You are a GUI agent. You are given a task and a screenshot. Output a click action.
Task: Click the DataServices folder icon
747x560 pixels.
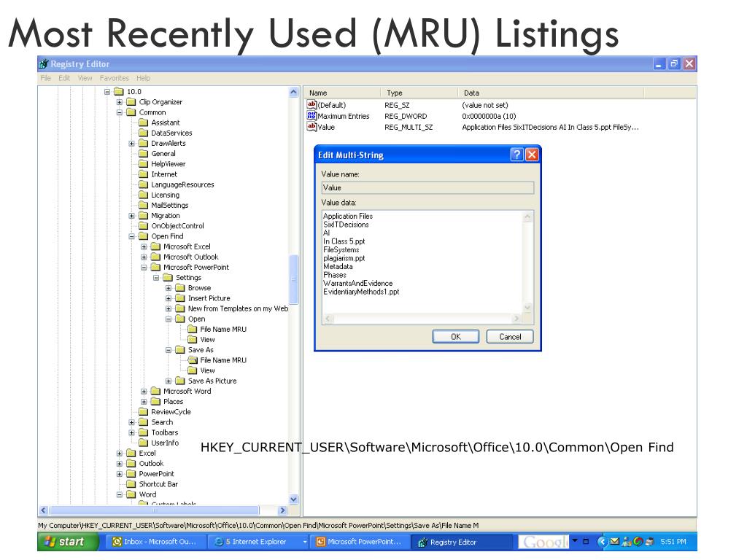click(x=143, y=133)
